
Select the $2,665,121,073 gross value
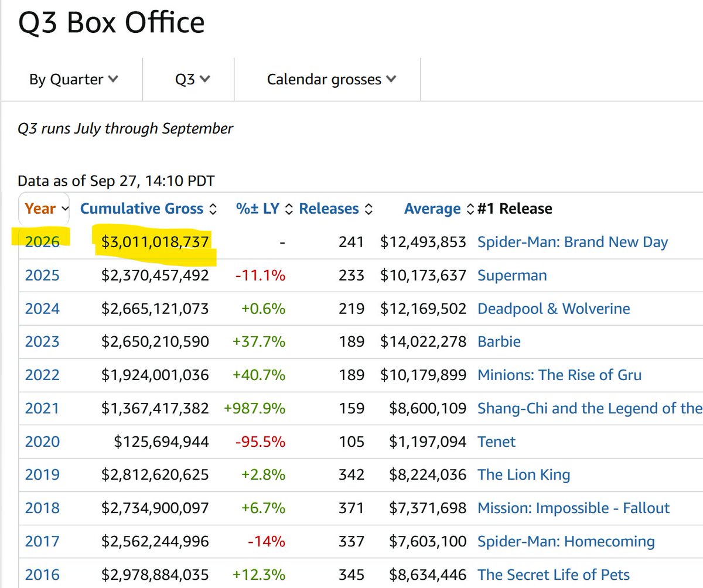pos(155,309)
